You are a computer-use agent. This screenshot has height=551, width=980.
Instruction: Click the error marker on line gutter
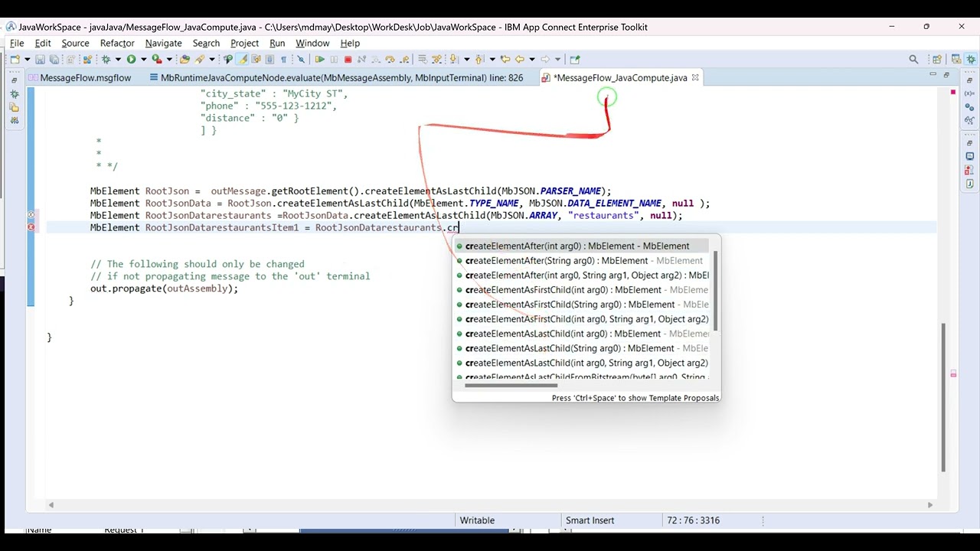coord(31,227)
